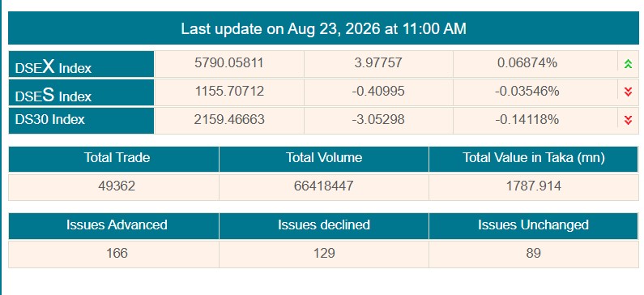The height and width of the screenshot is (295, 644).
Task: Select the DS30 Index label
Action: tap(49, 119)
